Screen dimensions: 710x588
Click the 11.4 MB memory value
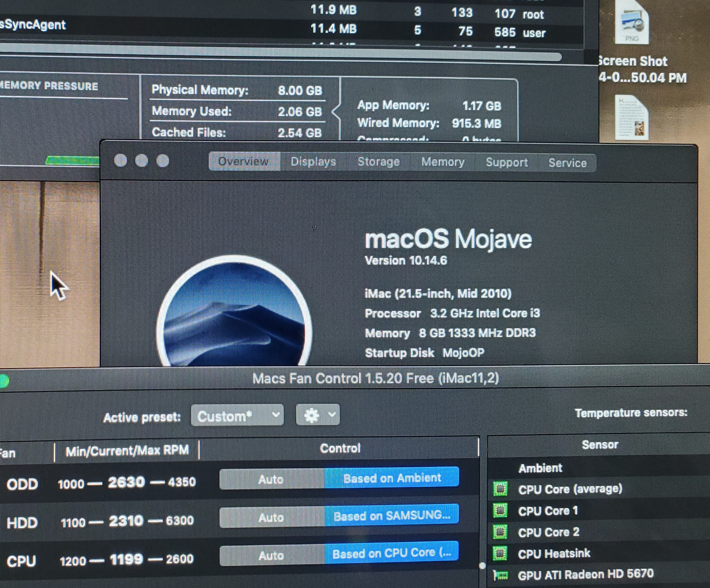333,29
